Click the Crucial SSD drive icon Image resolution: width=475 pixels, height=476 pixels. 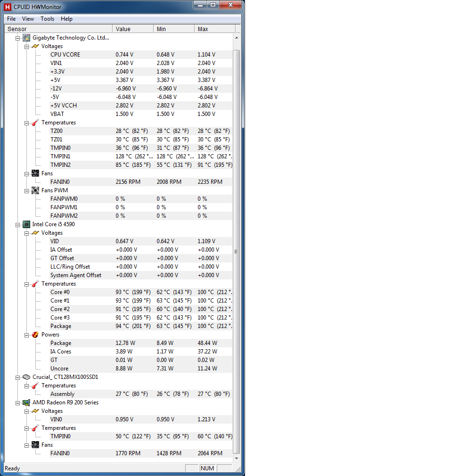pyautogui.click(x=26, y=377)
